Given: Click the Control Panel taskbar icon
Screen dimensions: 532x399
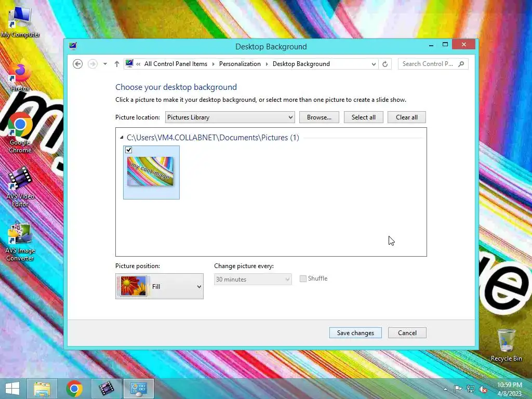Looking at the screenshot, I should (138, 389).
